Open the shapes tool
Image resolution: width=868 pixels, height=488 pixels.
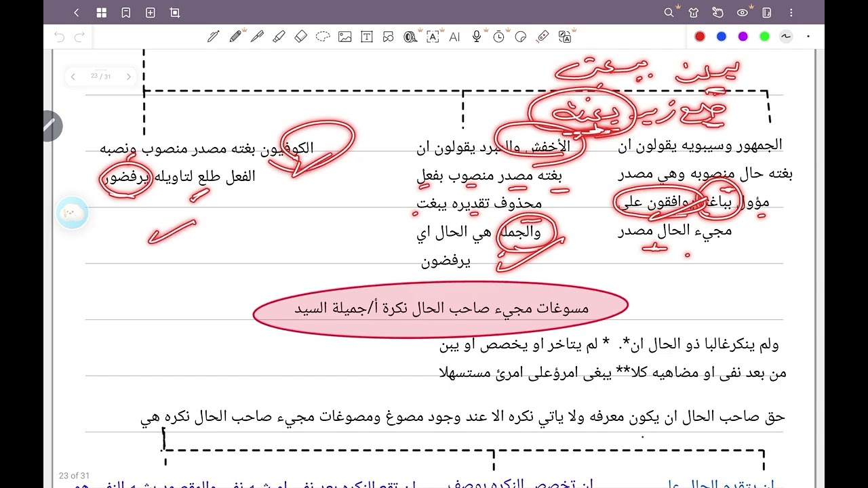pos(389,37)
